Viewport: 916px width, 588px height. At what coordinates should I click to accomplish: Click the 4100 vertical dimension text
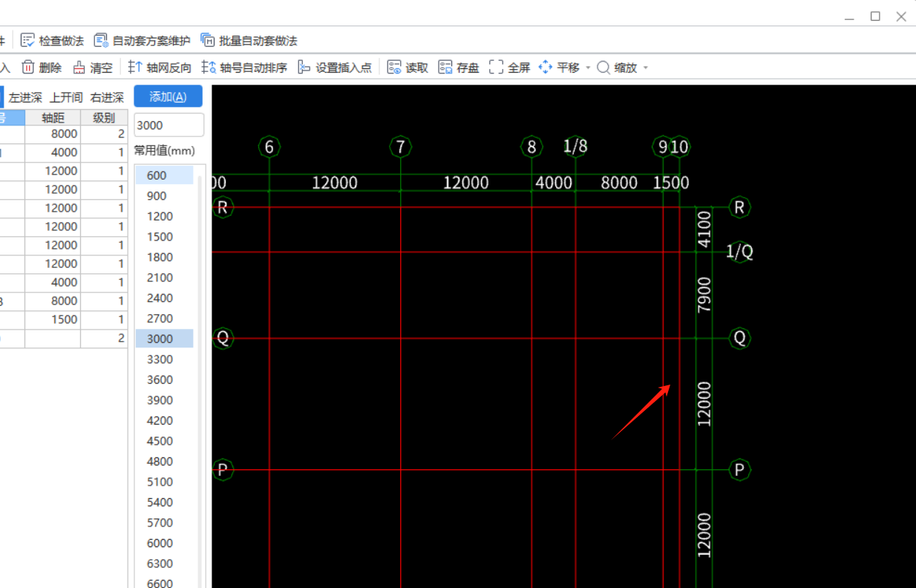point(704,229)
